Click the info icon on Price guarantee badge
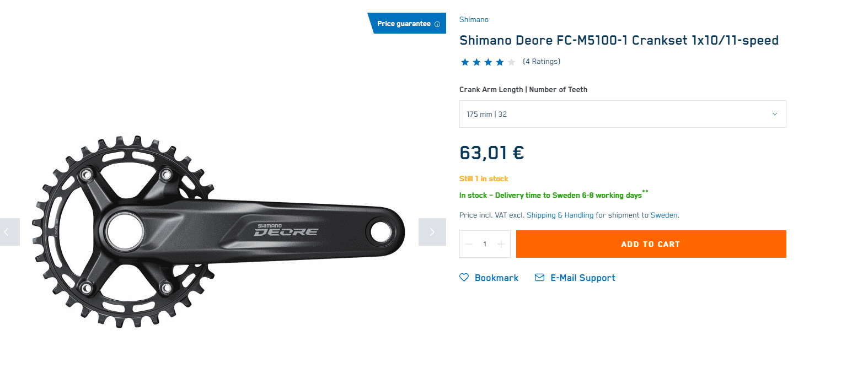Viewport: 868px width, 379px height. coord(437,24)
